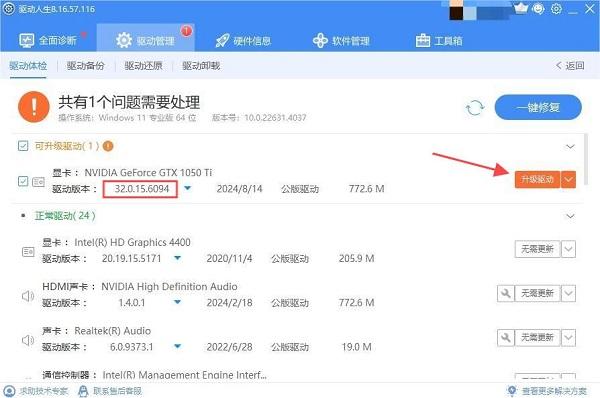600x398 pixels.
Task: Open version dropdown for 6.0.9373.1
Action: coord(178,346)
